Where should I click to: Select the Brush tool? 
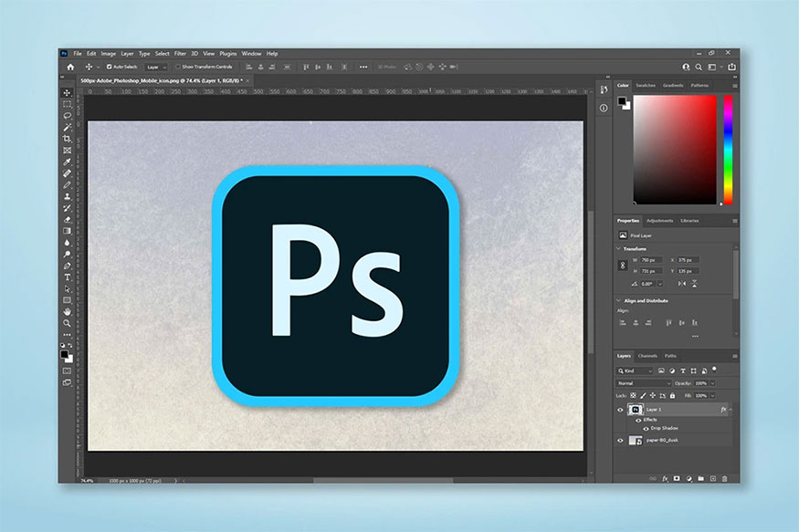[x=67, y=185]
